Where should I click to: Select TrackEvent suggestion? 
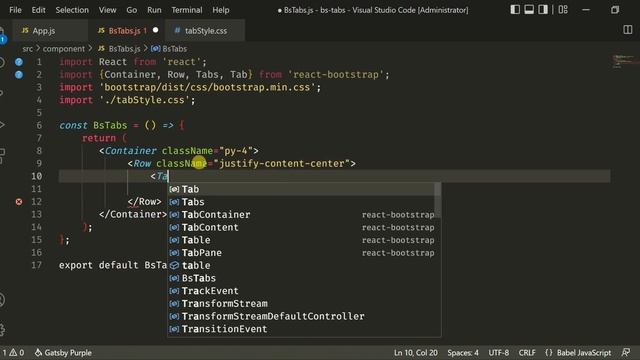pyautogui.click(x=301, y=291)
